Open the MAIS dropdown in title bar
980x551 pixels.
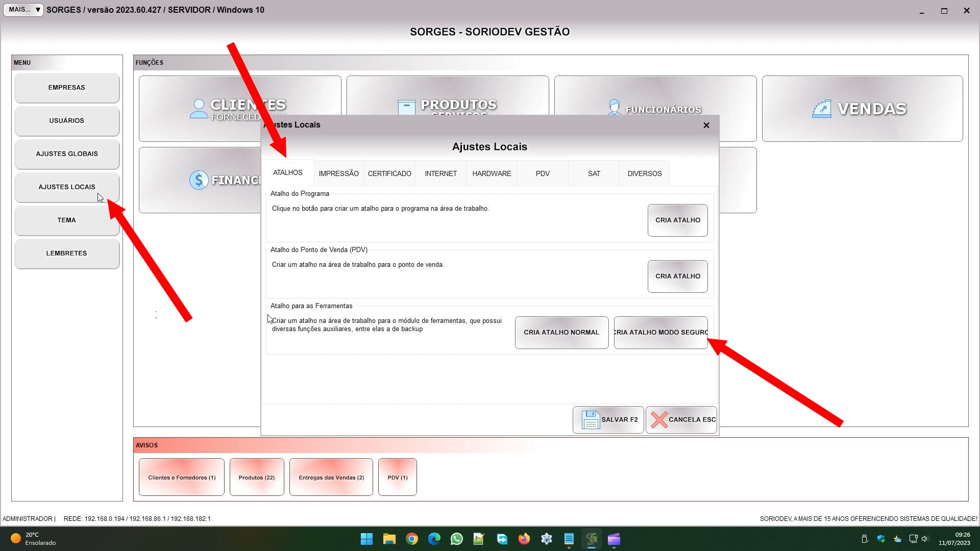click(23, 10)
